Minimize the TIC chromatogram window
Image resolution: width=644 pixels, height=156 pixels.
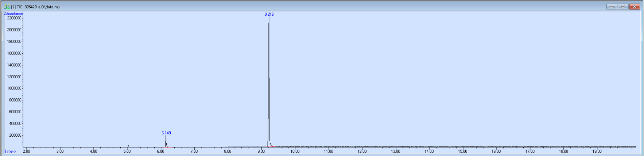(612, 7)
